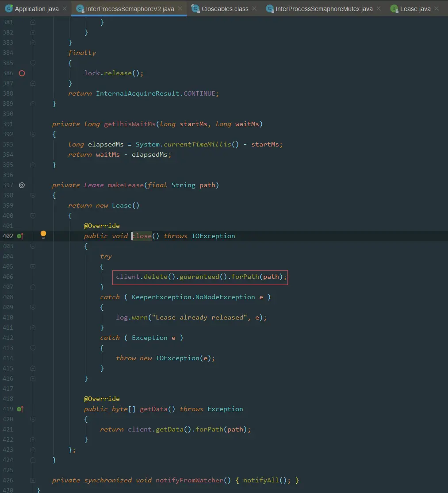This screenshot has height=493, width=448.
Task: Click the fold end marker on line 424
Action: (33, 460)
